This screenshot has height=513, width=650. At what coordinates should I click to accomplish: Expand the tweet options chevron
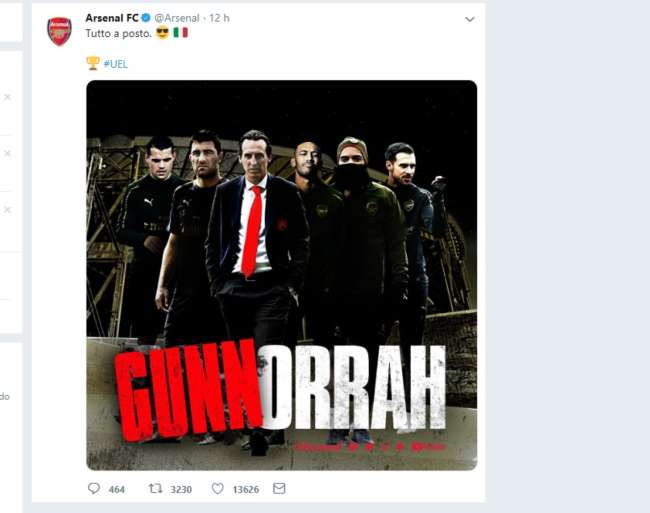470,19
